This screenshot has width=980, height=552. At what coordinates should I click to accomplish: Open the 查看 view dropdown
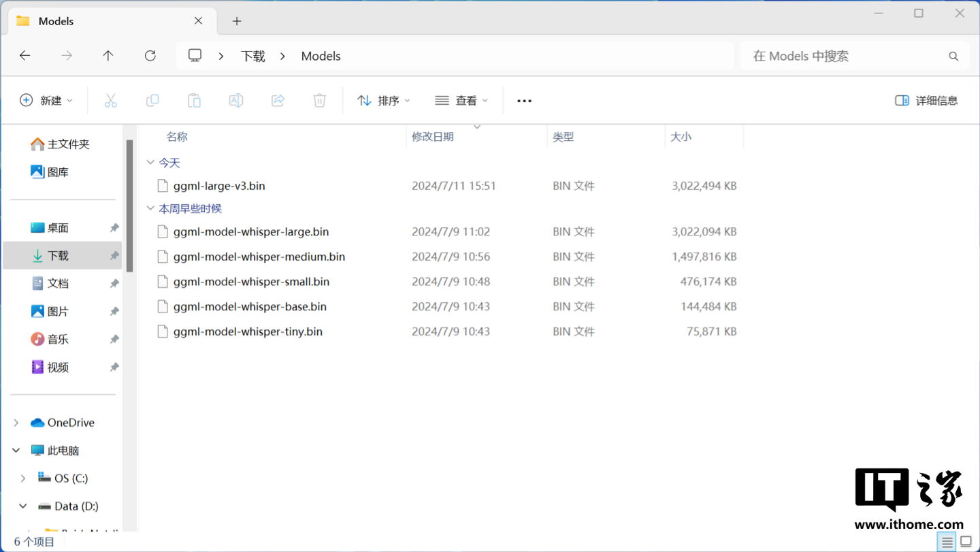461,101
